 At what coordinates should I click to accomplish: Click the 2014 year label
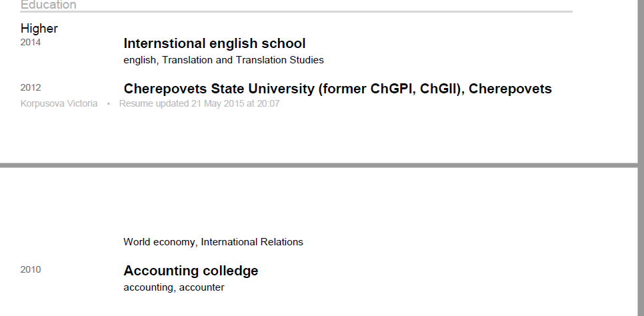point(31,43)
